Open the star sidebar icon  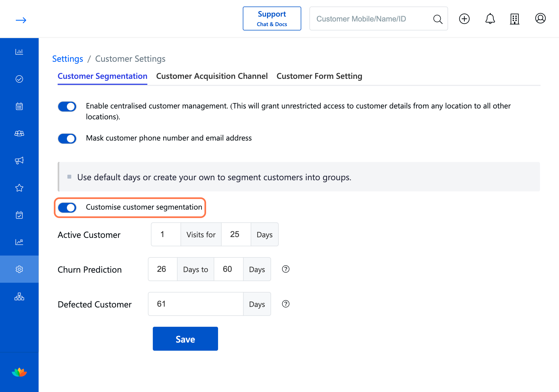[19, 188]
